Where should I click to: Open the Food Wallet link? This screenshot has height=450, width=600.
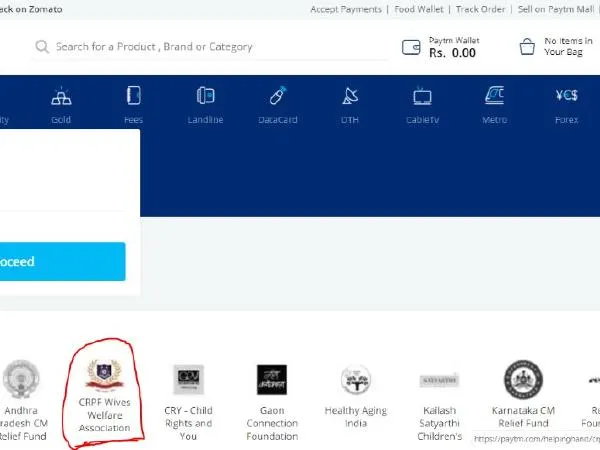tap(419, 10)
